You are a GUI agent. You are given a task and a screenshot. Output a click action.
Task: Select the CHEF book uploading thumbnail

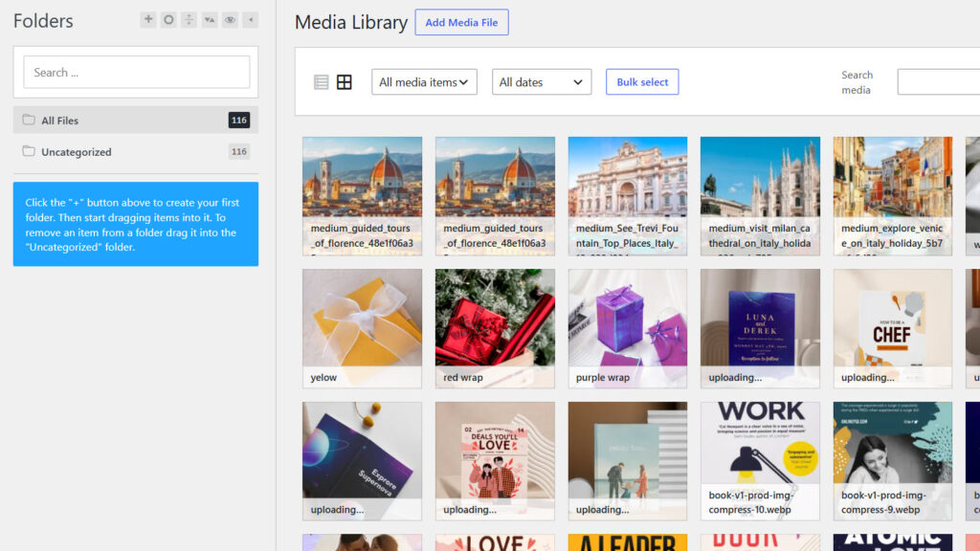(x=893, y=329)
